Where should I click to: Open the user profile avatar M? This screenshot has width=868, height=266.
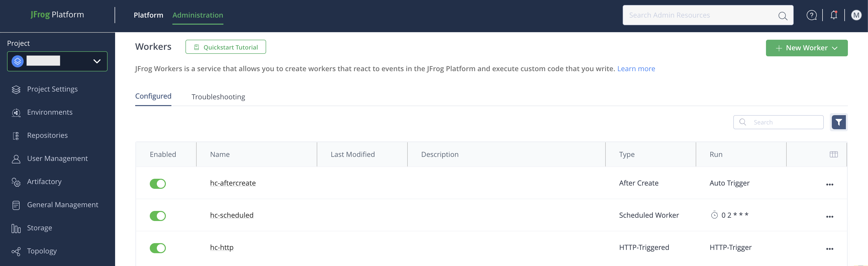[856, 15]
